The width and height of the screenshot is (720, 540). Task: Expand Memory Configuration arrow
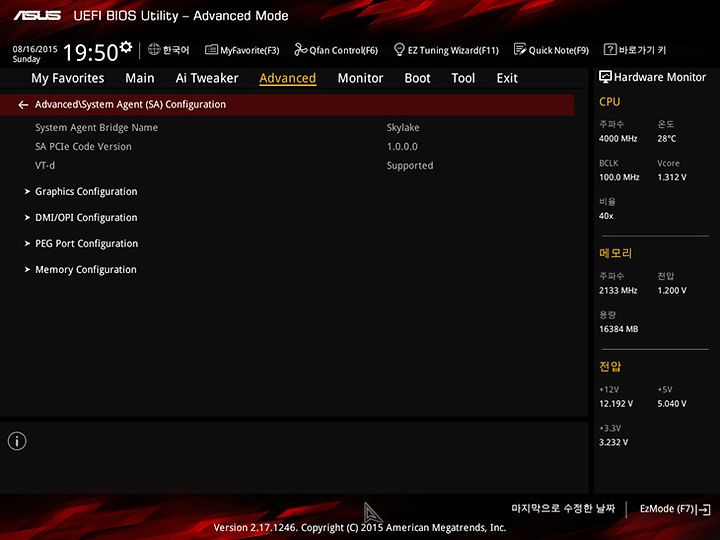[27, 270]
